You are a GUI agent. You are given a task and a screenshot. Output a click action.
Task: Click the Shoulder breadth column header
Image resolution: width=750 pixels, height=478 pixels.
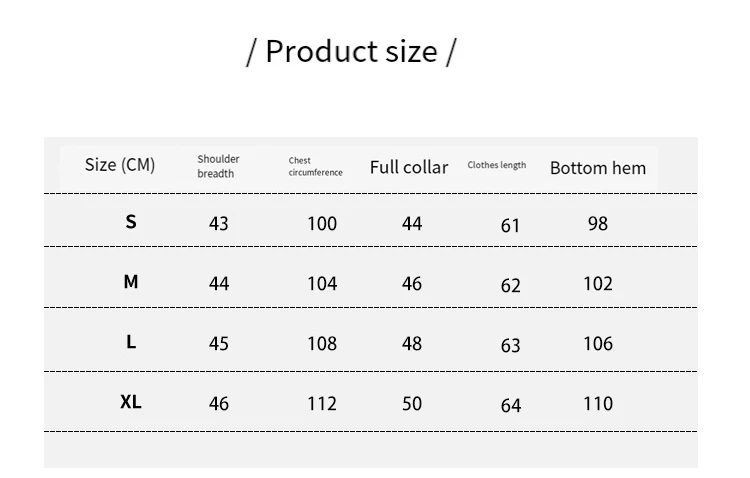(218, 166)
